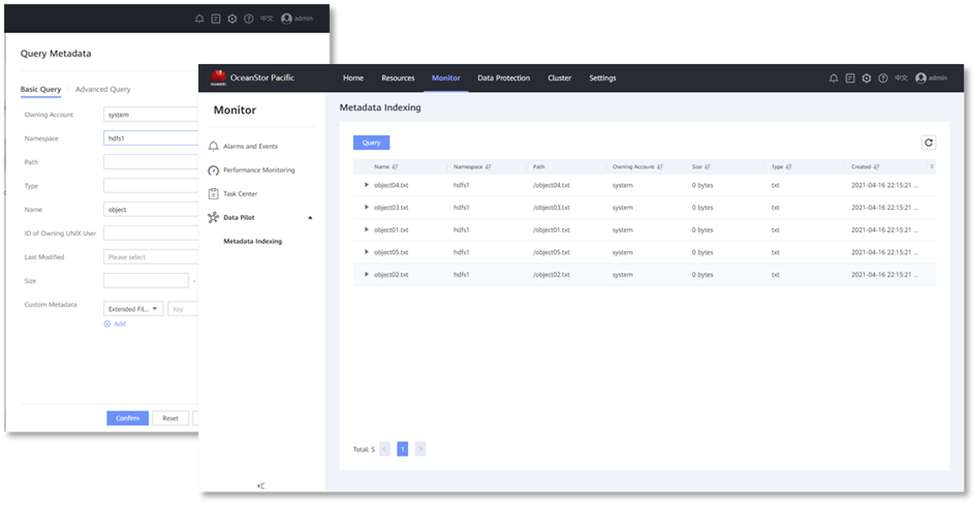Click the empty Path input field
Screen dimensions: 980x507
151,162
